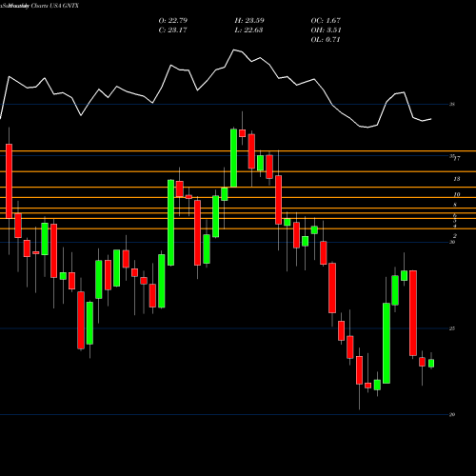
Task: Click the orange level label '2'
Action: tap(455, 236)
